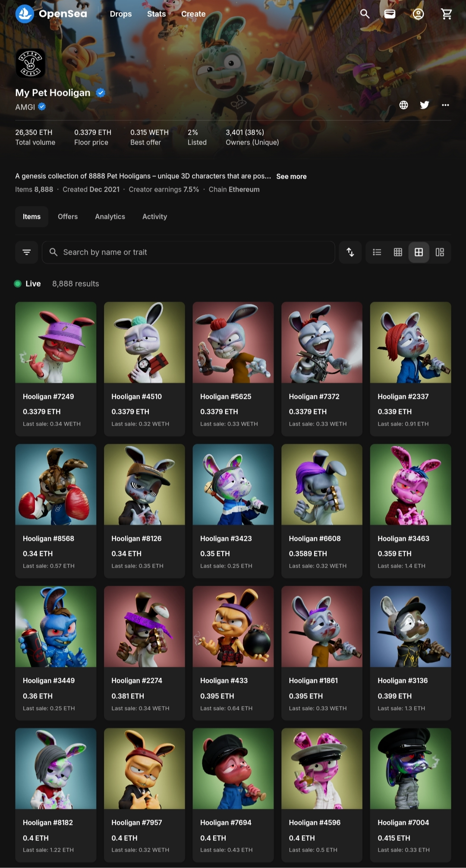466x868 pixels.
Task: Switch to small grid view
Action: tap(398, 252)
